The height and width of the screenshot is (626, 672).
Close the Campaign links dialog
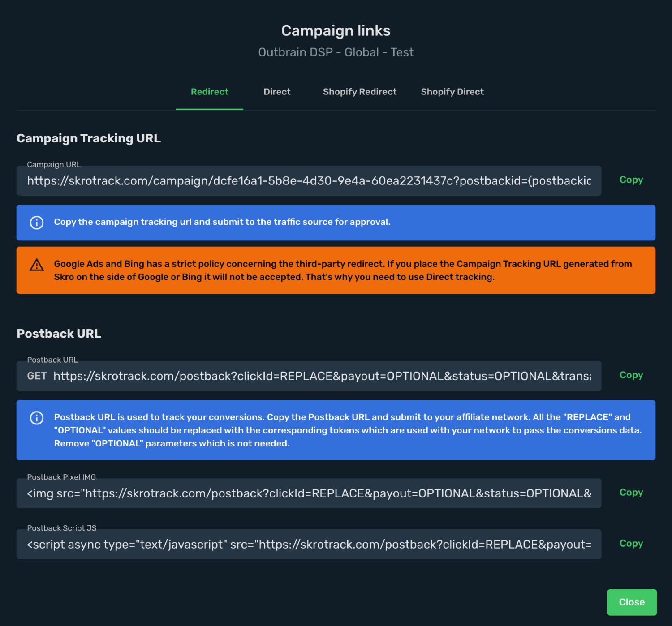(x=632, y=602)
